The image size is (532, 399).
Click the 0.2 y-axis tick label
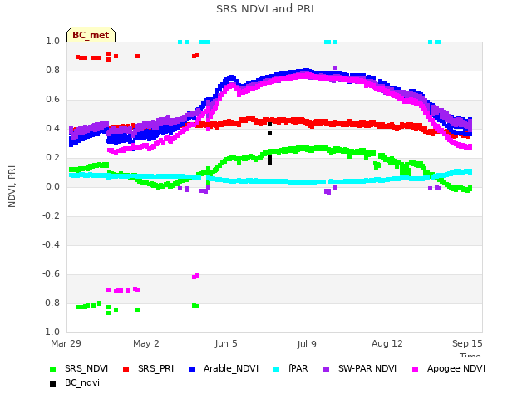click(x=53, y=158)
